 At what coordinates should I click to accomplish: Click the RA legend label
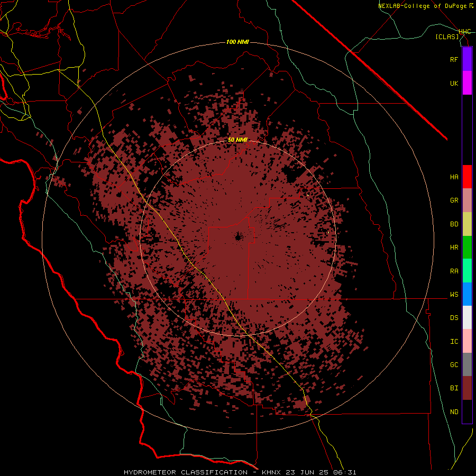454,271
